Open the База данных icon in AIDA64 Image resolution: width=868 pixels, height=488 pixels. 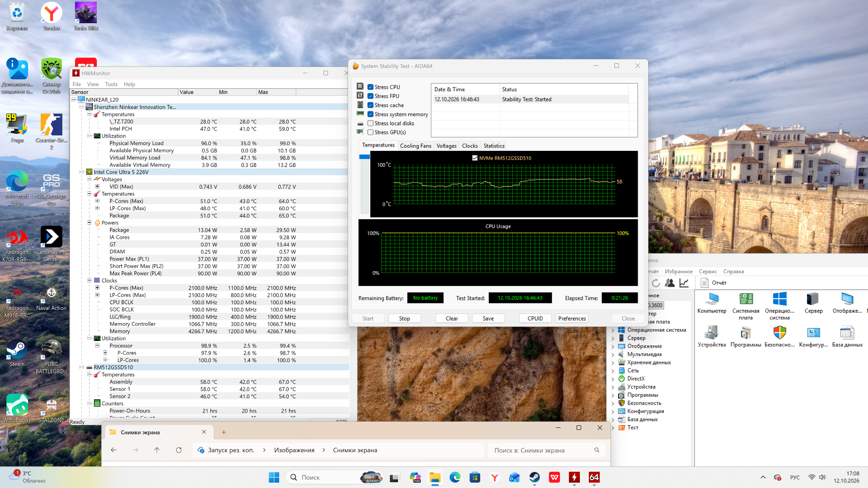(847, 336)
